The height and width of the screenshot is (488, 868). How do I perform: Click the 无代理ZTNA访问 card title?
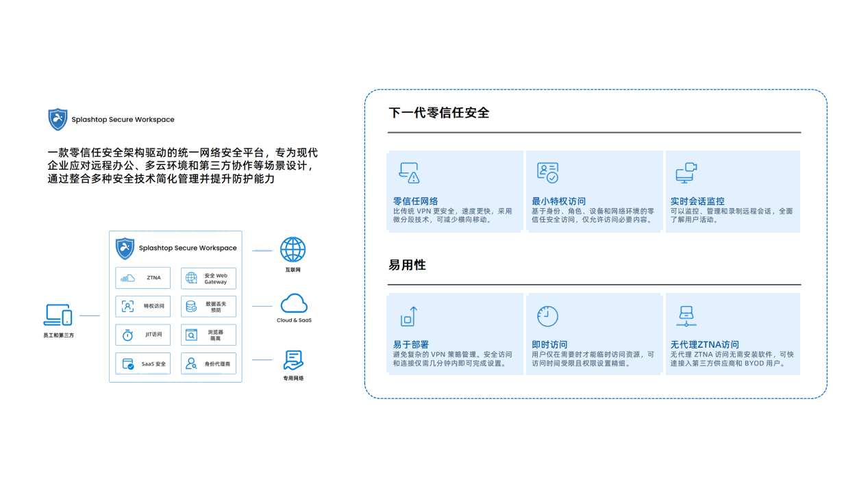(x=705, y=344)
